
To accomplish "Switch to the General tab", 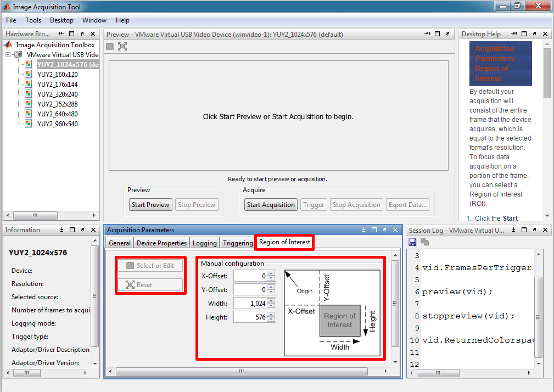I will point(120,243).
